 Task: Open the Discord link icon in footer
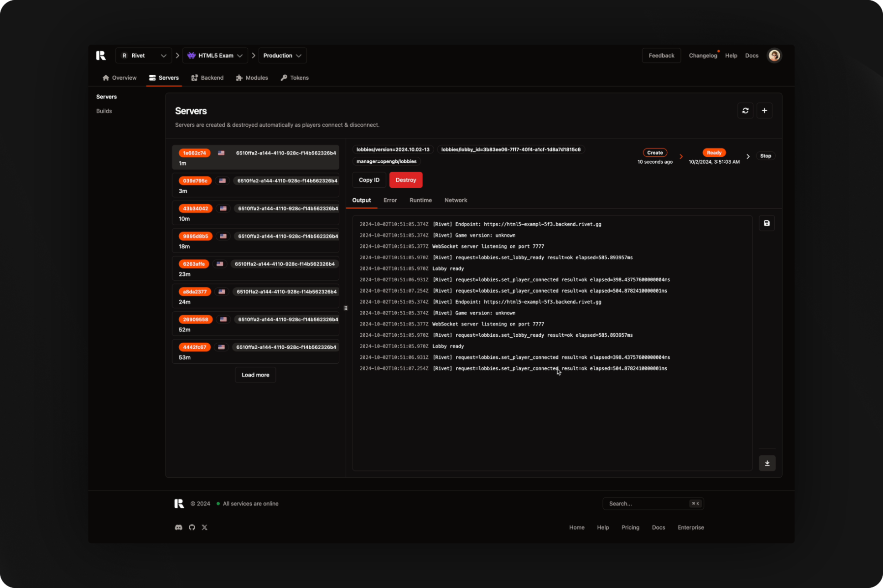(x=178, y=528)
